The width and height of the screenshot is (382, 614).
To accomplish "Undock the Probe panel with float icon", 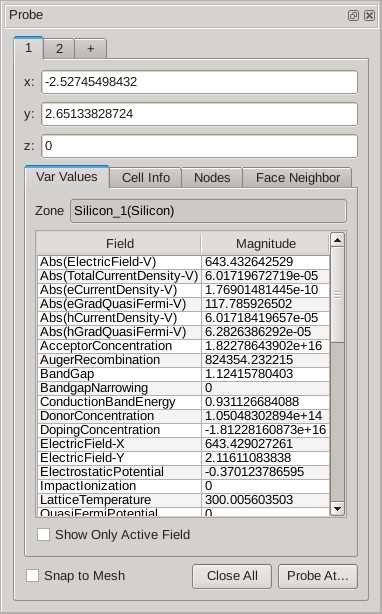I will click(x=353, y=15).
